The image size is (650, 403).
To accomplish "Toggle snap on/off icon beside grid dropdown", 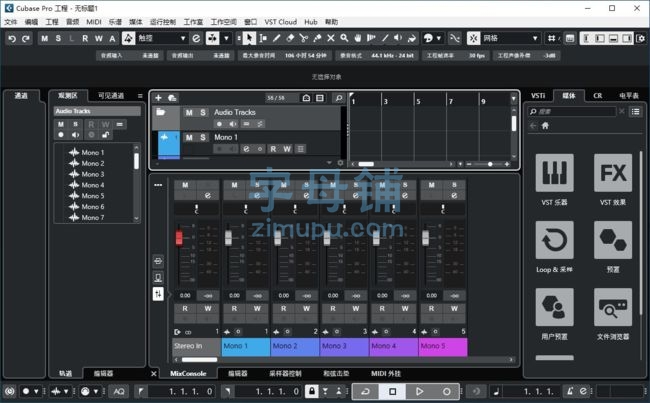I will [x=473, y=39].
